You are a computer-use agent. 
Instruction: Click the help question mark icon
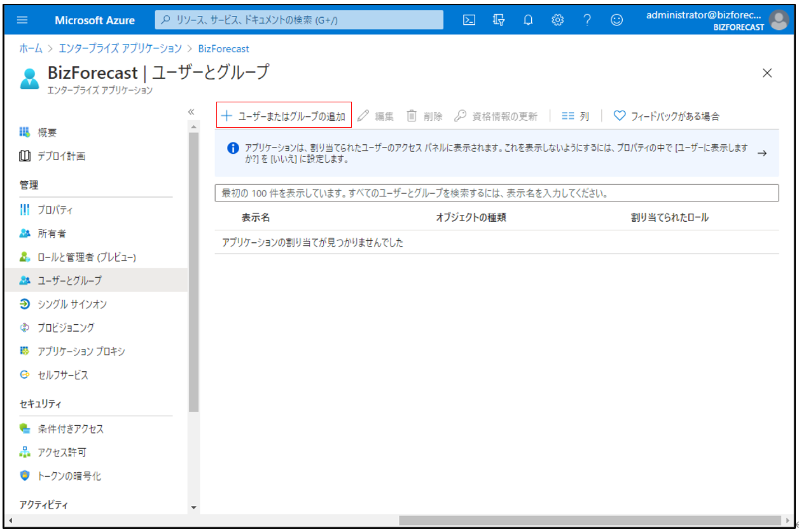click(x=587, y=20)
